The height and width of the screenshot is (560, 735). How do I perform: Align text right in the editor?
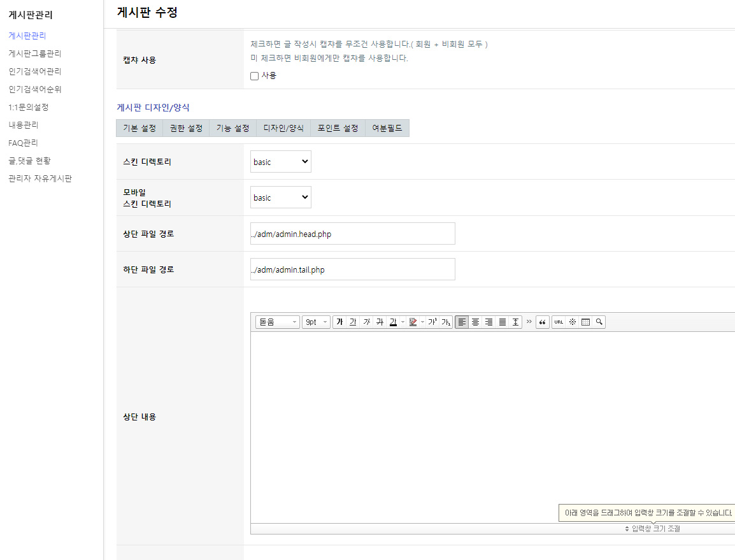489,322
